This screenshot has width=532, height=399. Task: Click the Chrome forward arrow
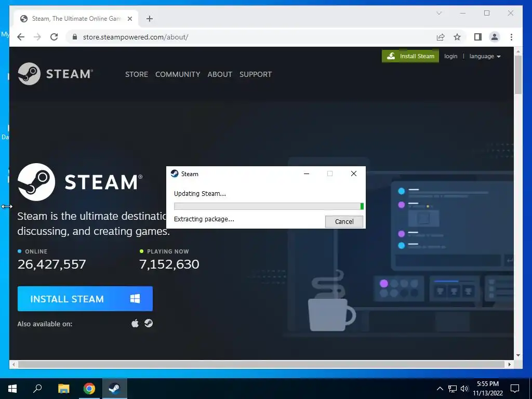click(x=37, y=37)
